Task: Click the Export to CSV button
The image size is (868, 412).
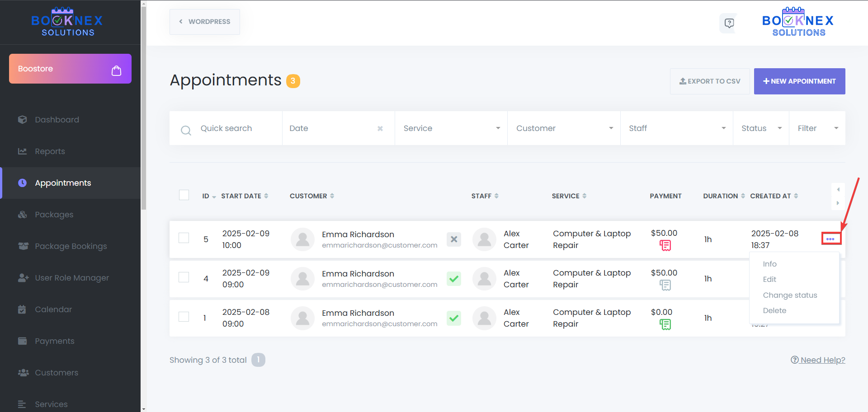Action: (x=710, y=81)
